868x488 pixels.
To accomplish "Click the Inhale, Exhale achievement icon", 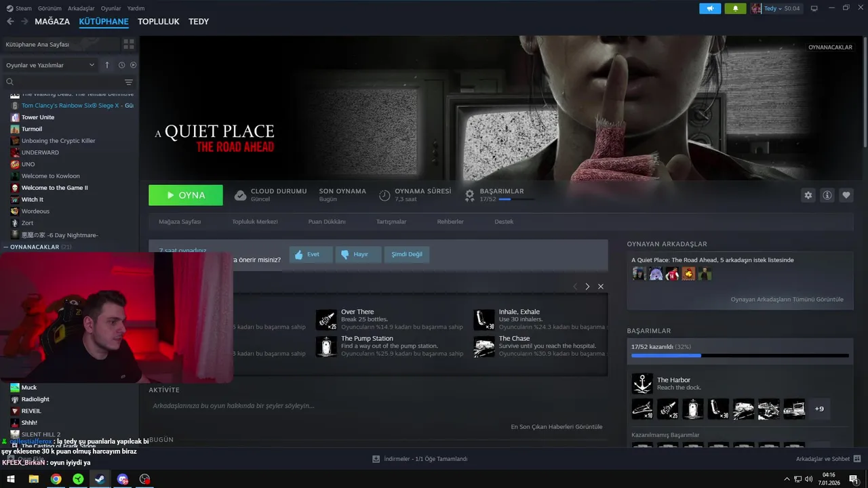I will tap(484, 319).
